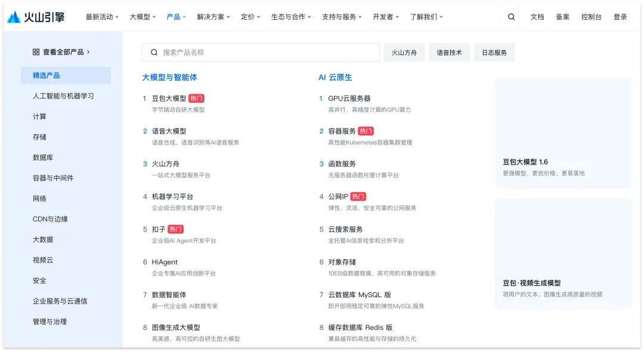This screenshot has height=352, width=644.
Task: Open 数据智能体 product
Action: pos(169,295)
